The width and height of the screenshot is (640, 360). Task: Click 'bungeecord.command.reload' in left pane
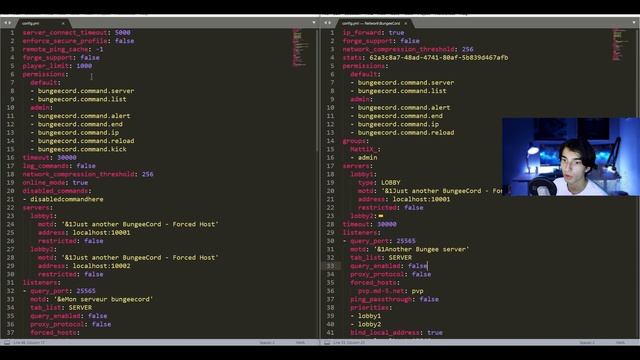point(86,141)
